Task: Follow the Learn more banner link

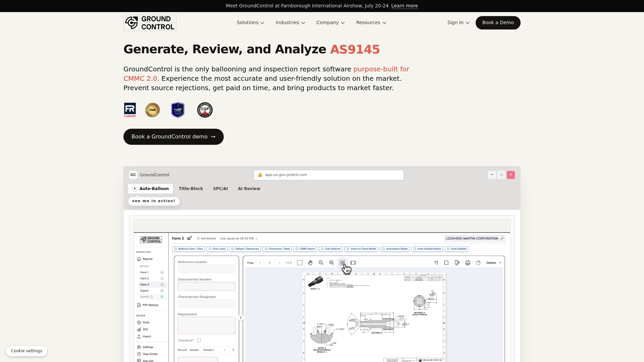Action: point(405,6)
